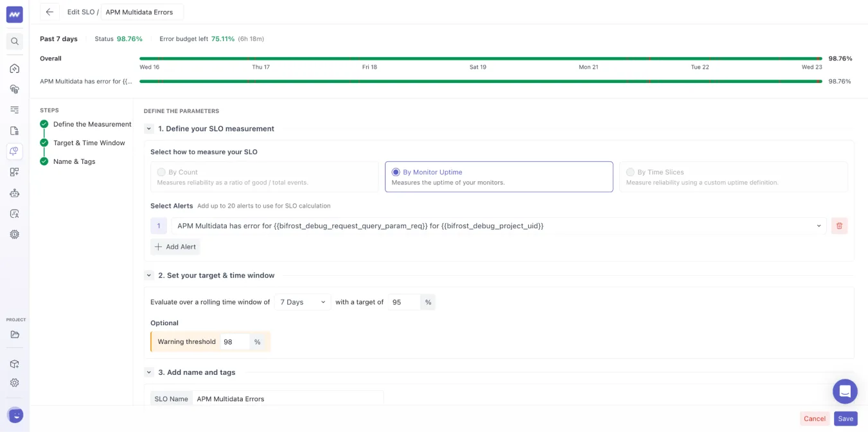Image resolution: width=868 pixels, height=432 pixels.
Task: Open the robot icon in sidebar
Action: 14,193
